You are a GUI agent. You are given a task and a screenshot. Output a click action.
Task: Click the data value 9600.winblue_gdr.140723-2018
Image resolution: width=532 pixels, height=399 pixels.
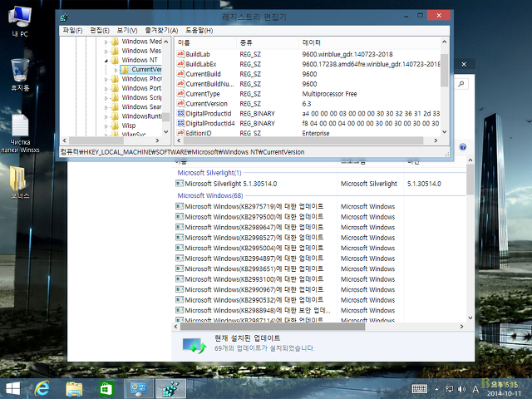pyautogui.click(x=347, y=54)
